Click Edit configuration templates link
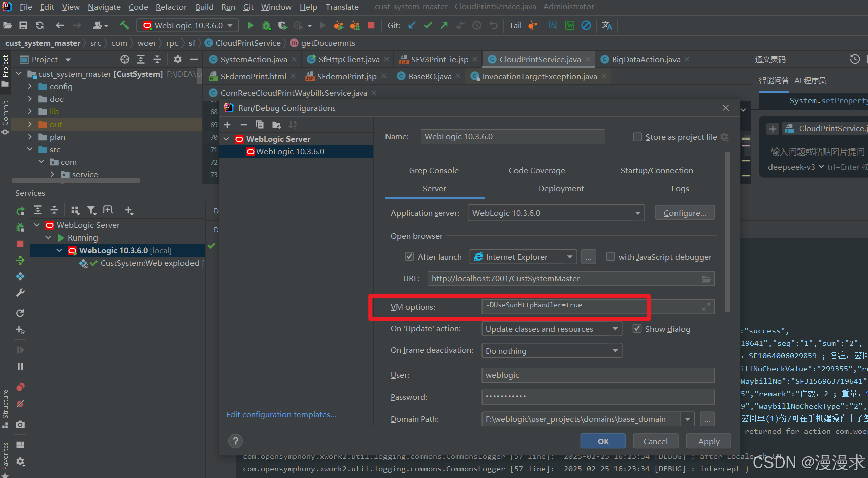The image size is (868, 478). coord(281,414)
